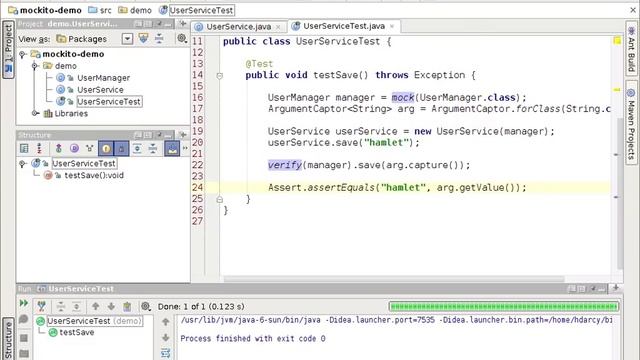
Task: Expand all test results in Run panel
Action: coord(76,306)
